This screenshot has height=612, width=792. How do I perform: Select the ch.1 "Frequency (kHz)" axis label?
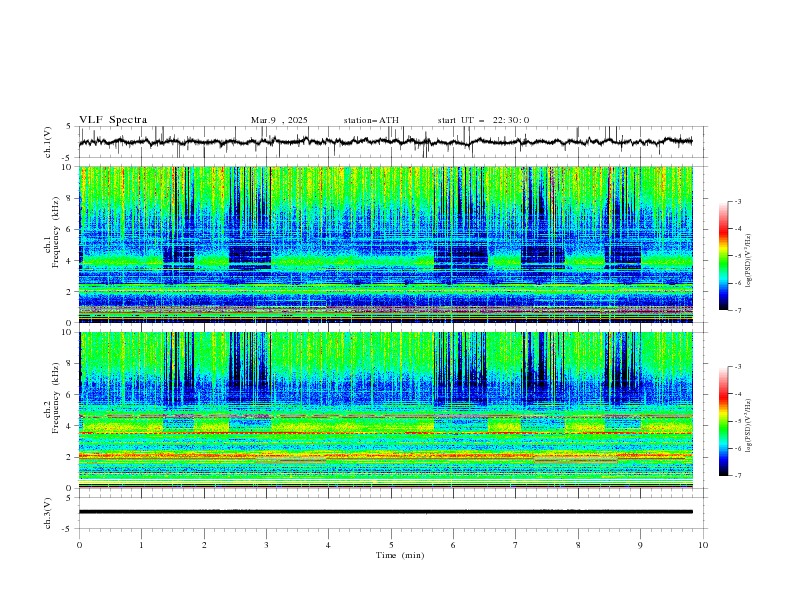click(x=56, y=232)
